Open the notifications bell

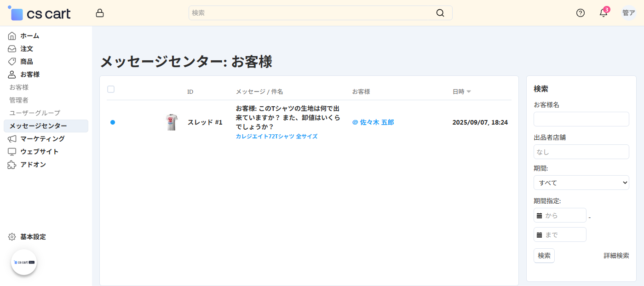(x=604, y=13)
